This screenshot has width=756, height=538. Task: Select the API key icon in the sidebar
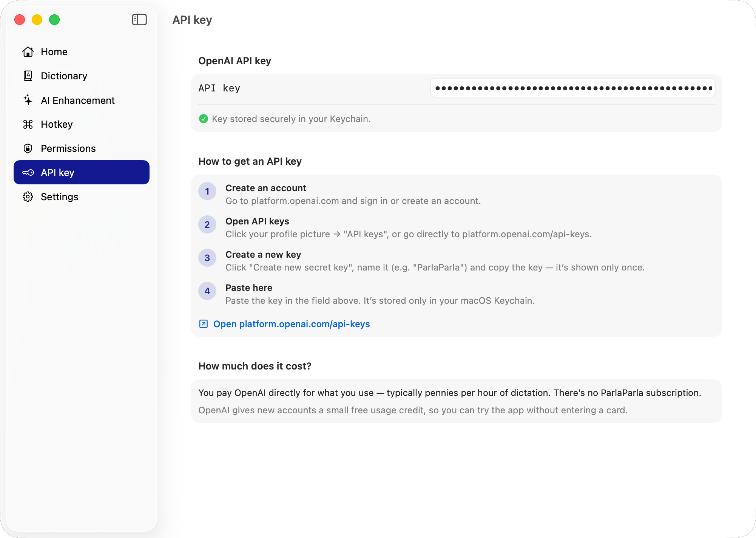[28, 172]
